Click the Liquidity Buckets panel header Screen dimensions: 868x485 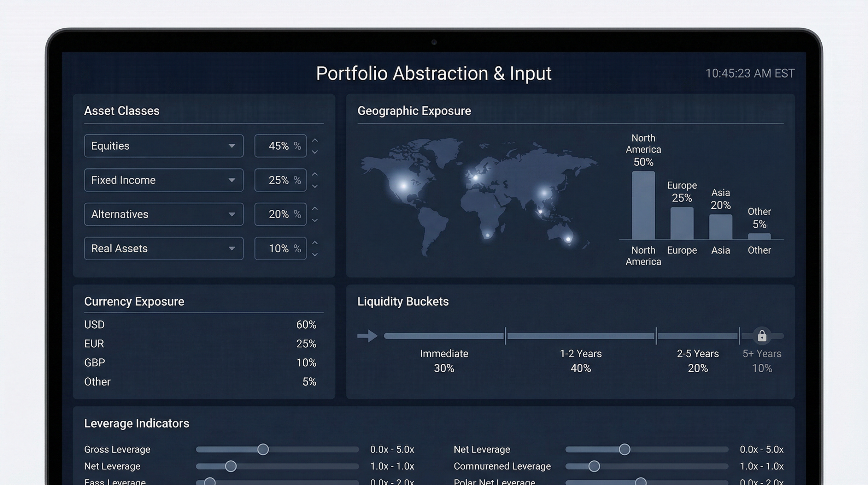point(402,301)
